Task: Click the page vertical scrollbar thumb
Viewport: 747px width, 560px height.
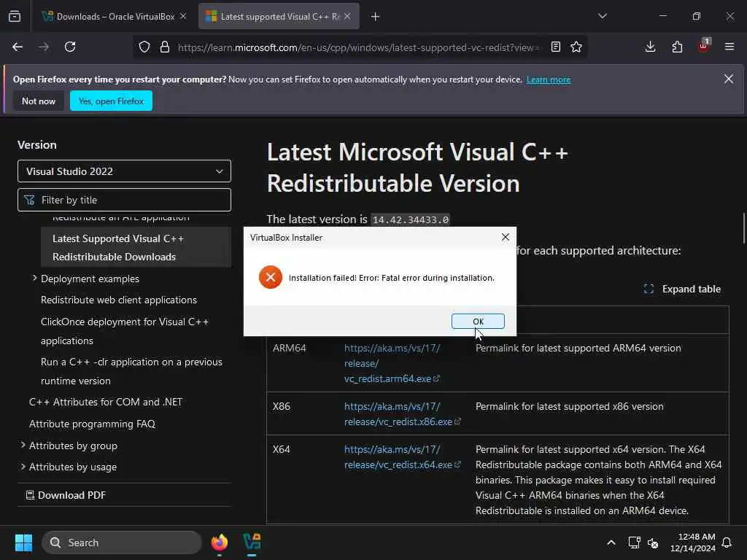Action: 743,228
